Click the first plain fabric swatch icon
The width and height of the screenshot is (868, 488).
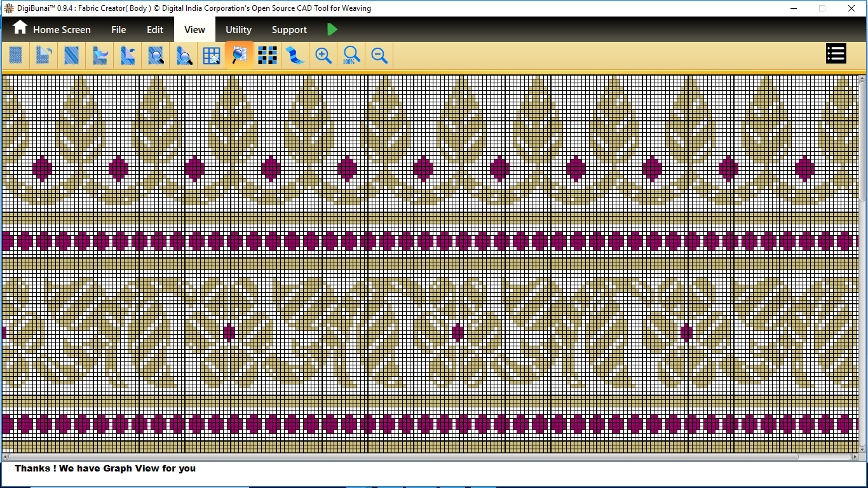16,56
